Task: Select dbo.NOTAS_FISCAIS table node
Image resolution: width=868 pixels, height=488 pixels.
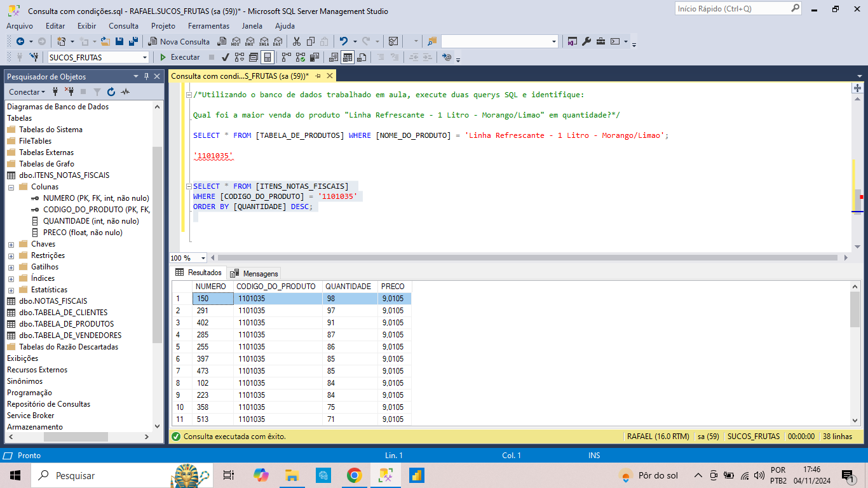Action: (x=53, y=301)
